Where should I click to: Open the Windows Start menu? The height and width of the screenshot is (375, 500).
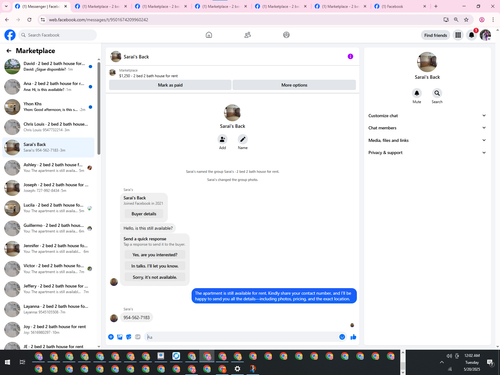pyautogui.click(x=7, y=362)
